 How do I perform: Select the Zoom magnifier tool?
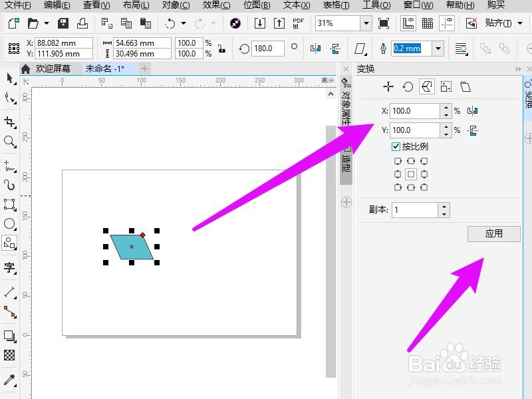click(10, 142)
